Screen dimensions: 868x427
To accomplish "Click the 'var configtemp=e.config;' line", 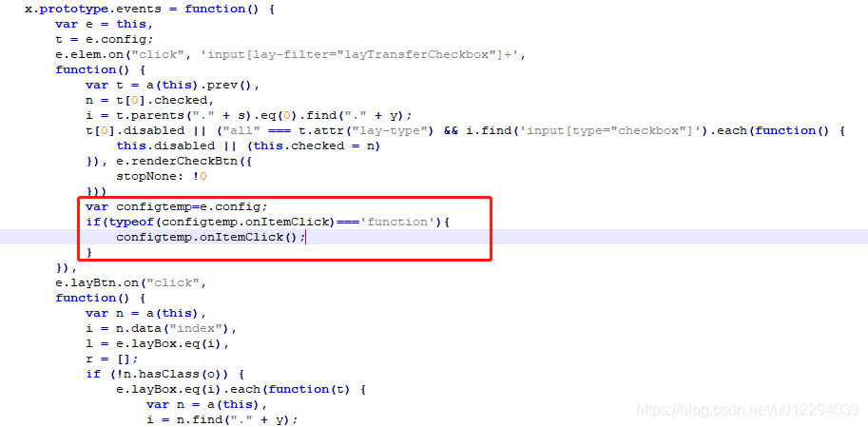I will click(176, 206).
